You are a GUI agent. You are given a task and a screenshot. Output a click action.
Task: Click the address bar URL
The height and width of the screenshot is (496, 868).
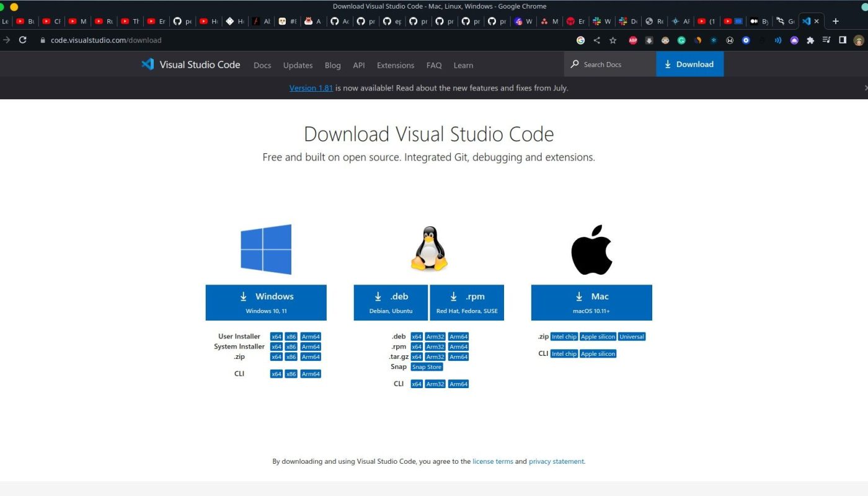click(x=106, y=40)
